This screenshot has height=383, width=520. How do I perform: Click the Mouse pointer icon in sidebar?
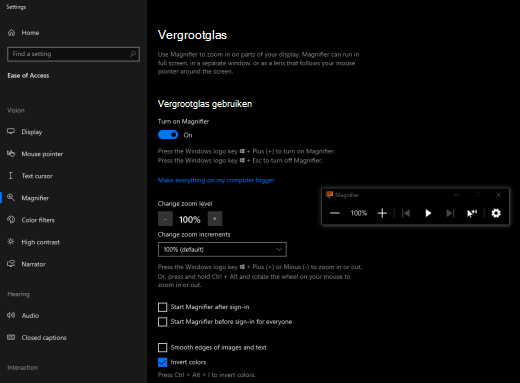11,153
